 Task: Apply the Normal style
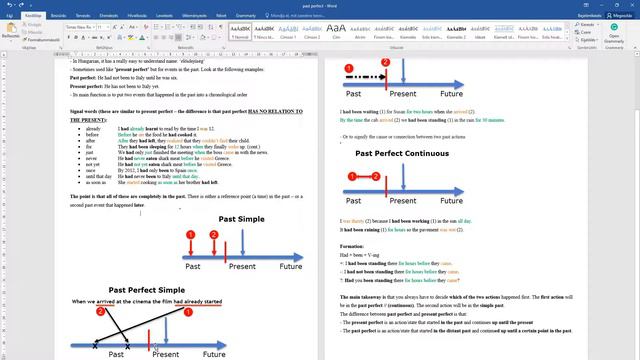(240, 31)
